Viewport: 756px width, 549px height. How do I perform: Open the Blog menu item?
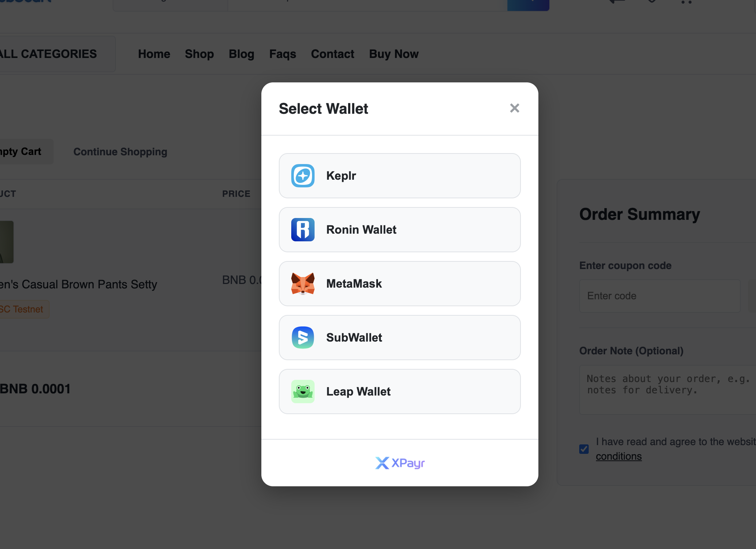click(x=241, y=54)
